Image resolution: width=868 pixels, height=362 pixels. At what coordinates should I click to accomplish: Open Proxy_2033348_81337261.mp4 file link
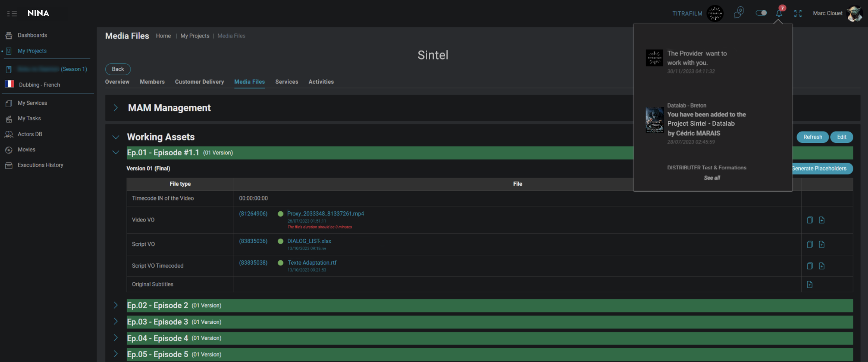[x=325, y=214]
